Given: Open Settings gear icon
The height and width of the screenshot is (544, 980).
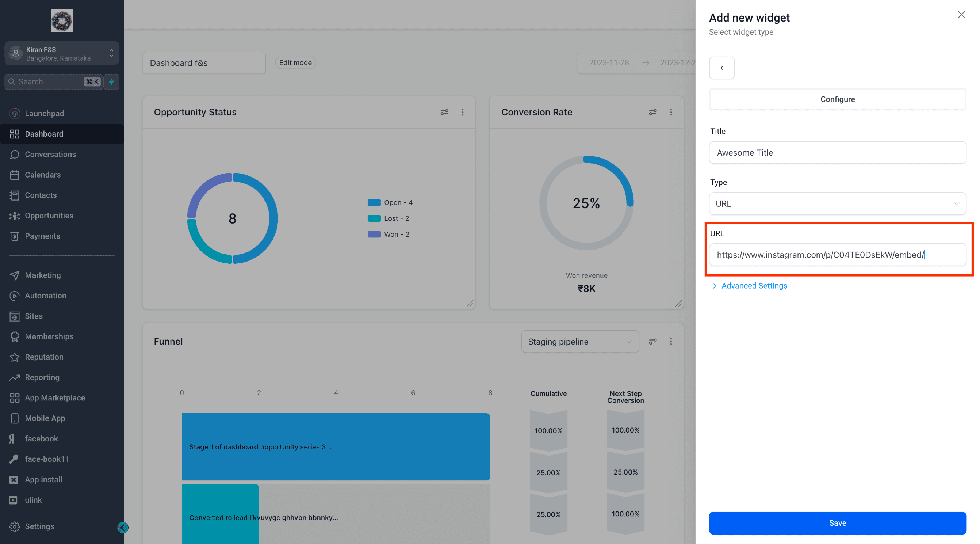Looking at the screenshot, I should click(x=15, y=526).
